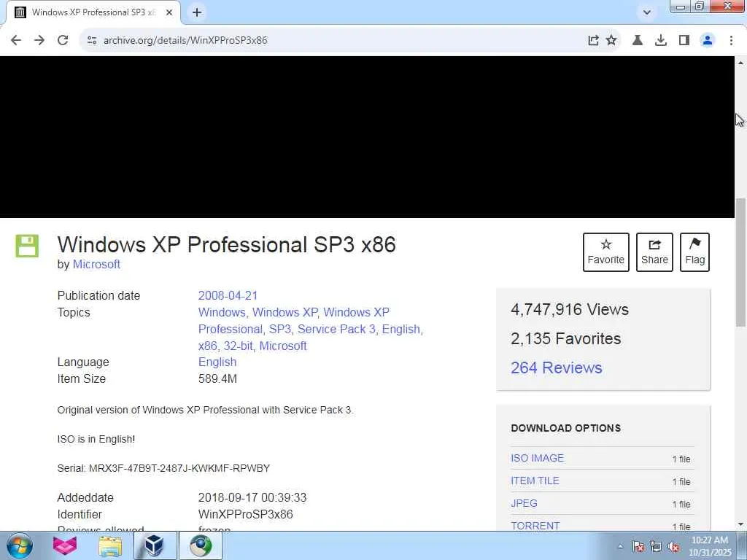Open the Windows XP topic link

tap(285, 312)
